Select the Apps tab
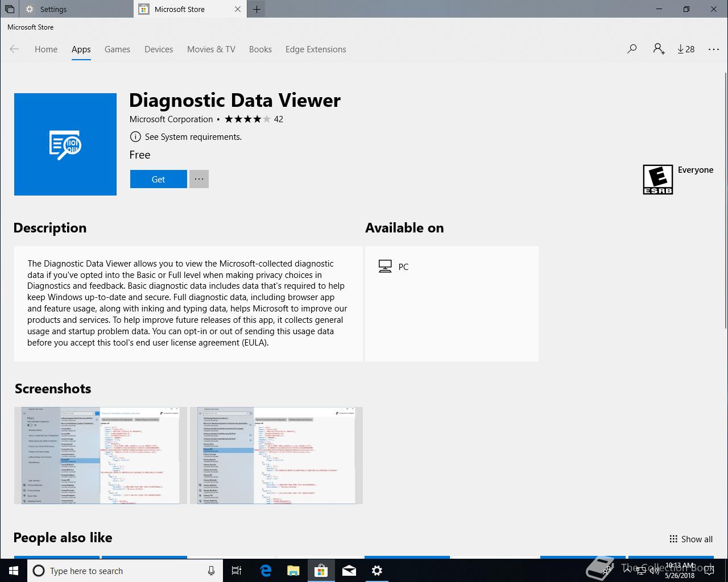This screenshot has width=728, height=582. pyautogui.click(x=81, y=49)
